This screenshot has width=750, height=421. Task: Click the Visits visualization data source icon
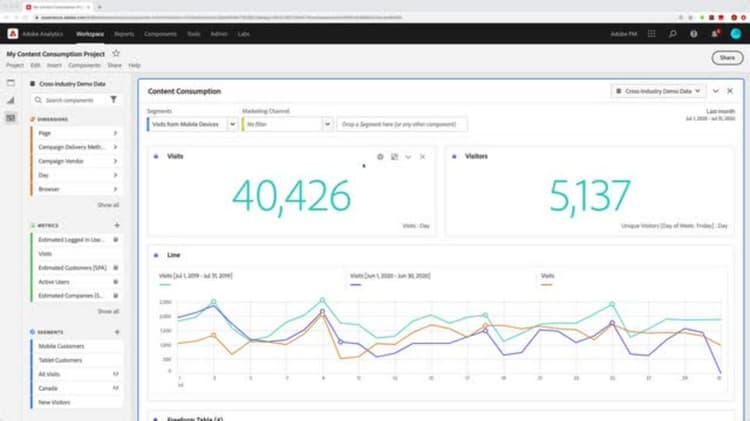tap(395, 156)
